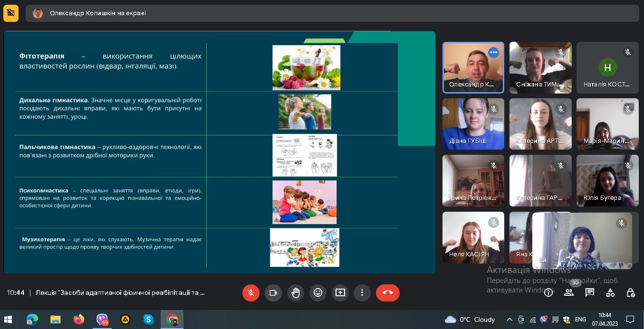Click the present screen icon
Image resolution: width=644 pixels, height=329 pixels.
tap(340, 293)
